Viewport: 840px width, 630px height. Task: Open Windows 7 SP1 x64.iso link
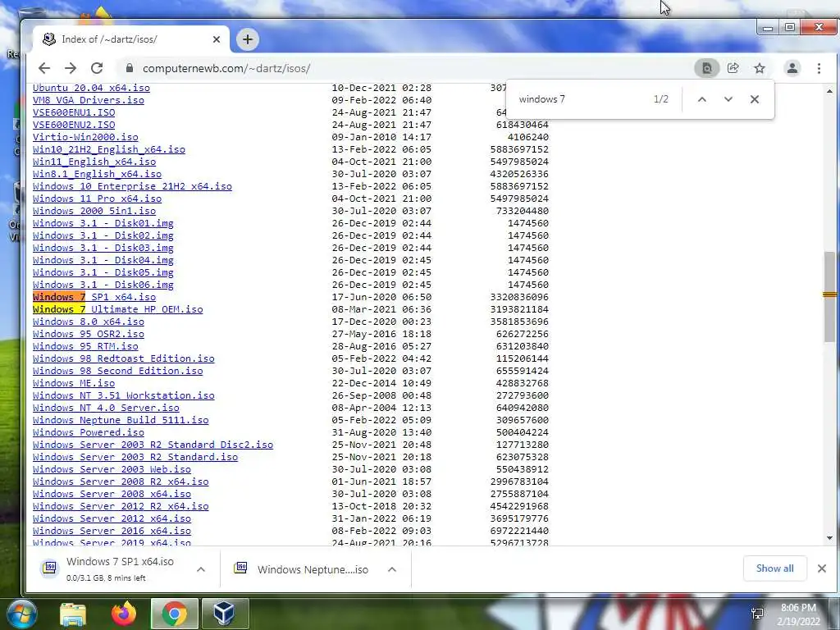click(94, 297)
